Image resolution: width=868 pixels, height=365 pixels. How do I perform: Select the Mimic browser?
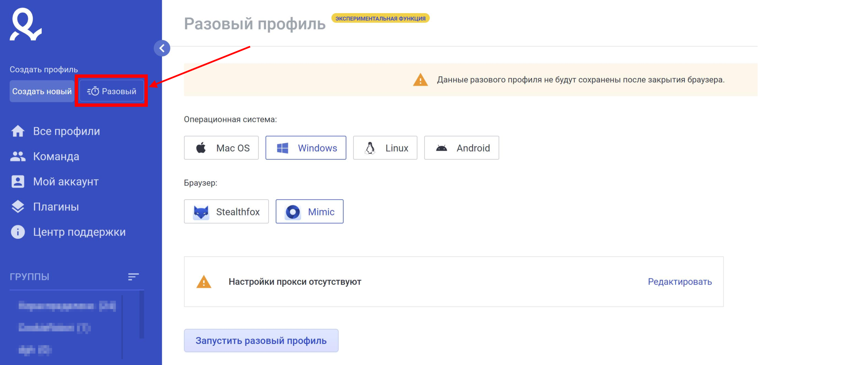(x=310, y=211)
